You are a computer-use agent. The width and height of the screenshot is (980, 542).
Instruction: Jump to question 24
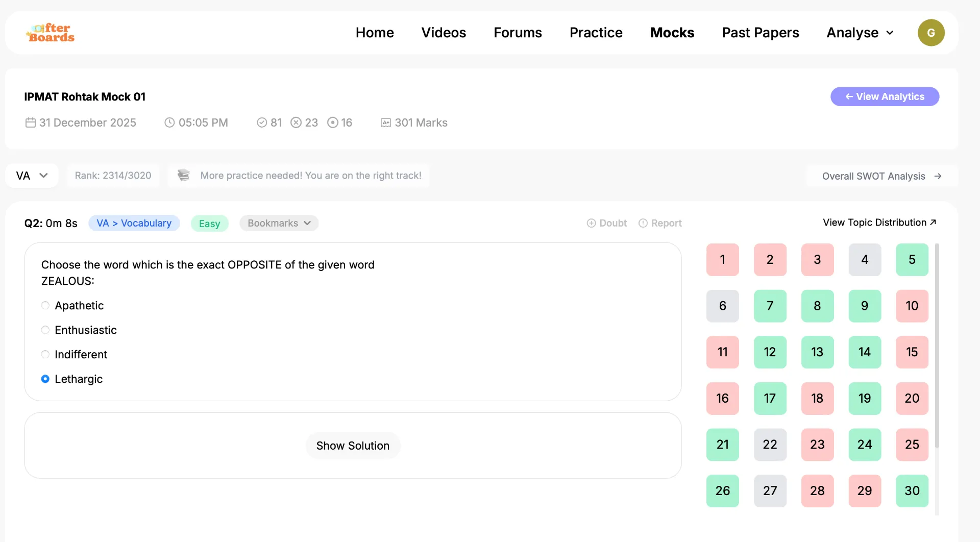pos(865,445)
